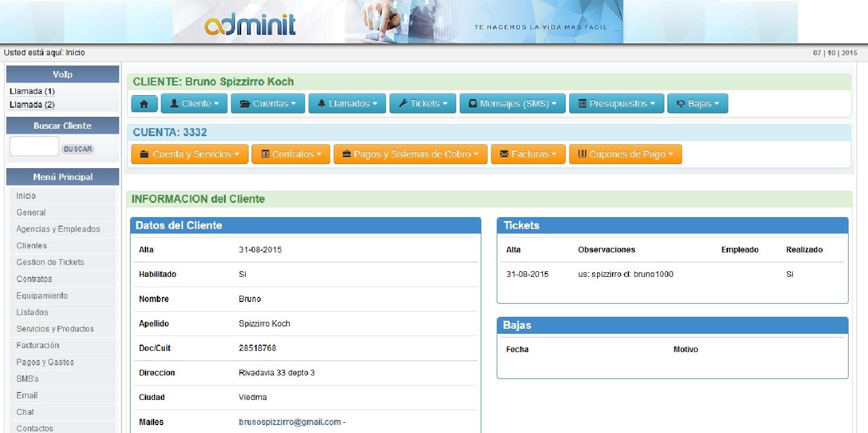Open the Contratos dropdown button
868x433 pixels.
pyautogui.click(x=291, y=154)
